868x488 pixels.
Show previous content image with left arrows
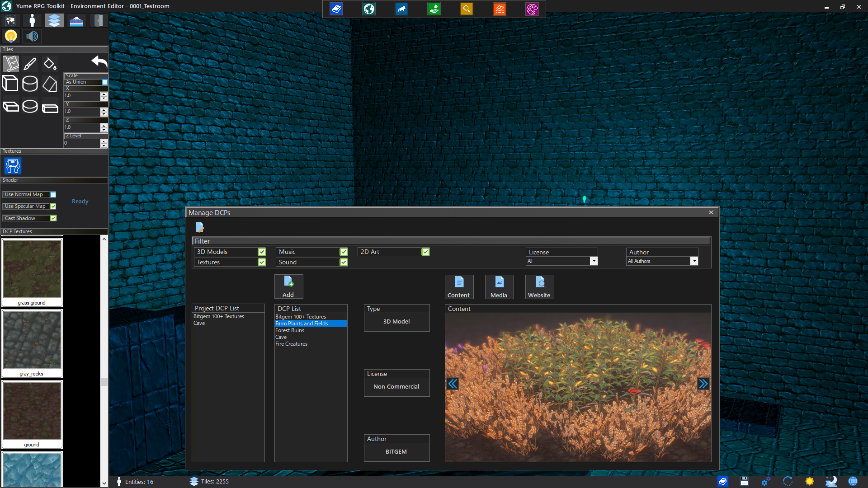tap(453, 384)
